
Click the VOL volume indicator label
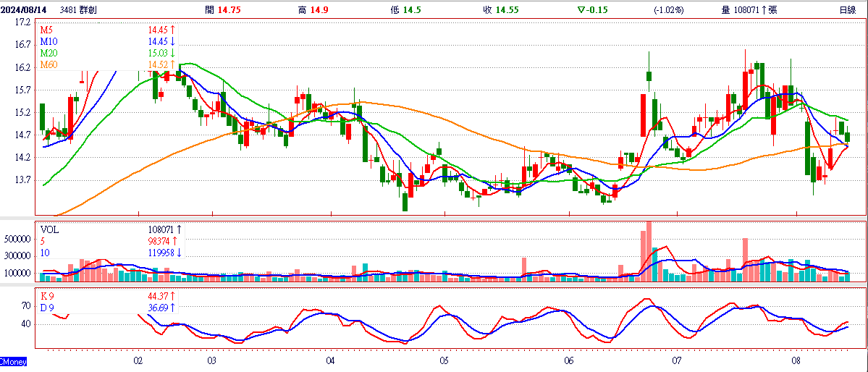48,229
